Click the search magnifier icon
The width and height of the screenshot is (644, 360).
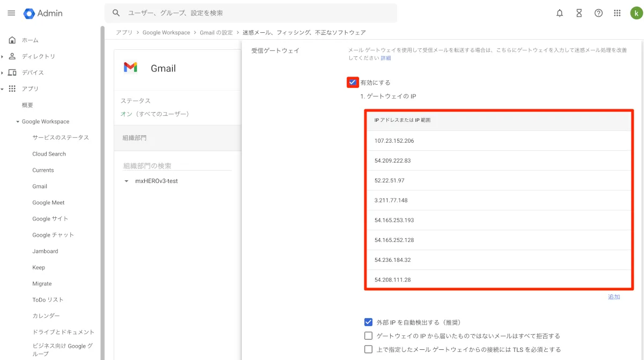116,13
